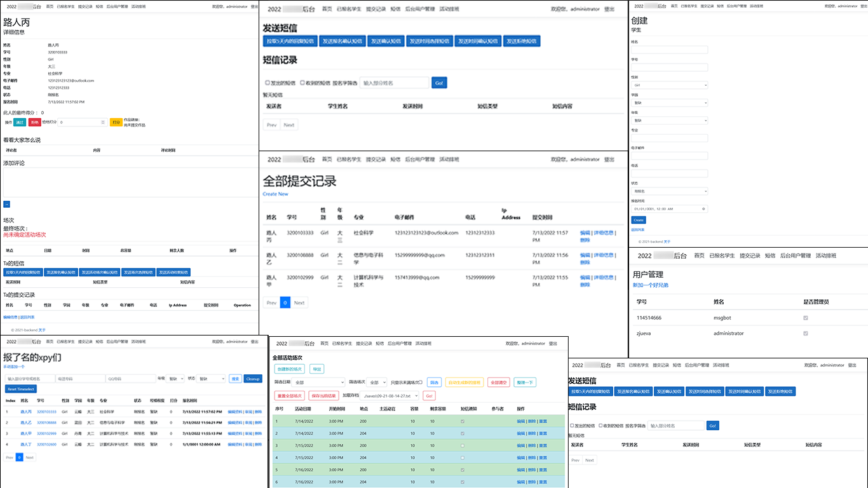Click red Go! button beside 加载存档
This screenshot has width=868, height=488.
click(429, 395)
